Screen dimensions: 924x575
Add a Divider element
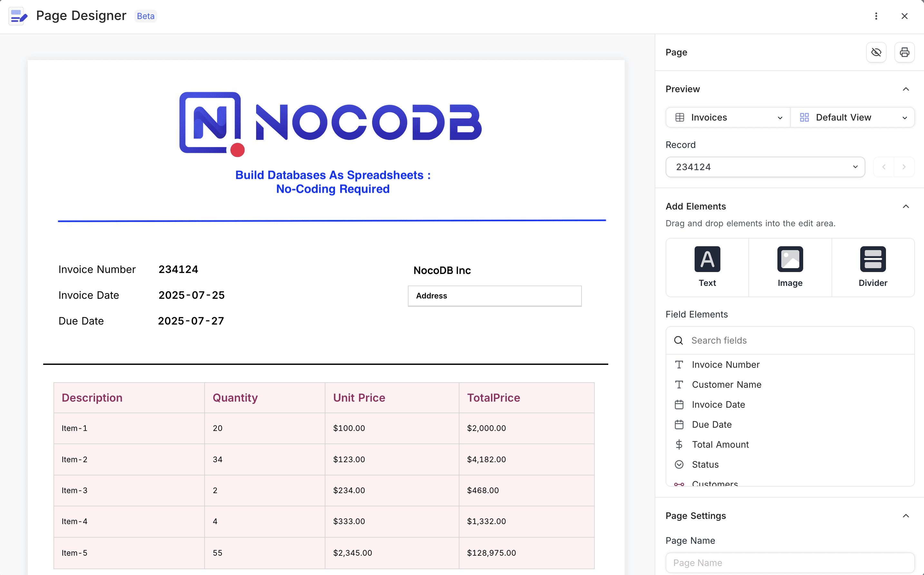click(x=873, y=267)
